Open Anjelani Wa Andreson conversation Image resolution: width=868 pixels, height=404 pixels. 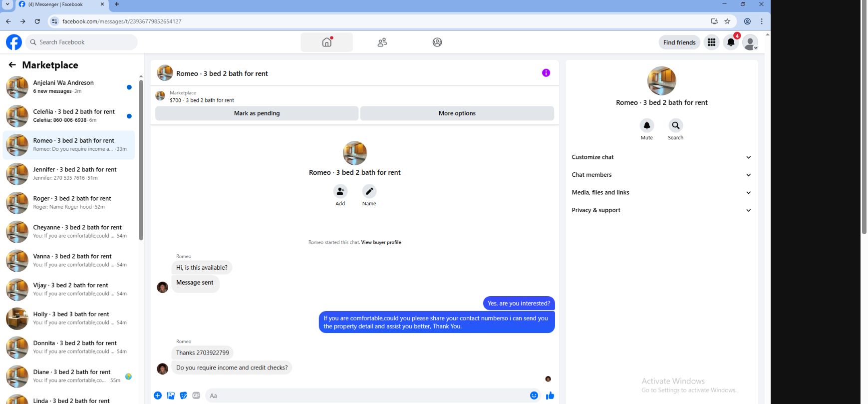(x=69, y=87)
